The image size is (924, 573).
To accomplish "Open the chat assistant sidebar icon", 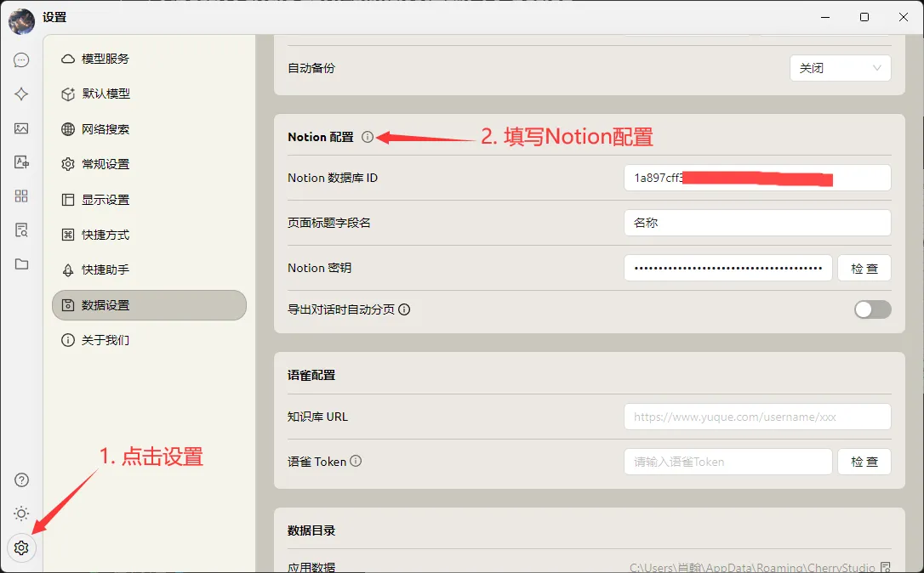I will click(21, 60).
